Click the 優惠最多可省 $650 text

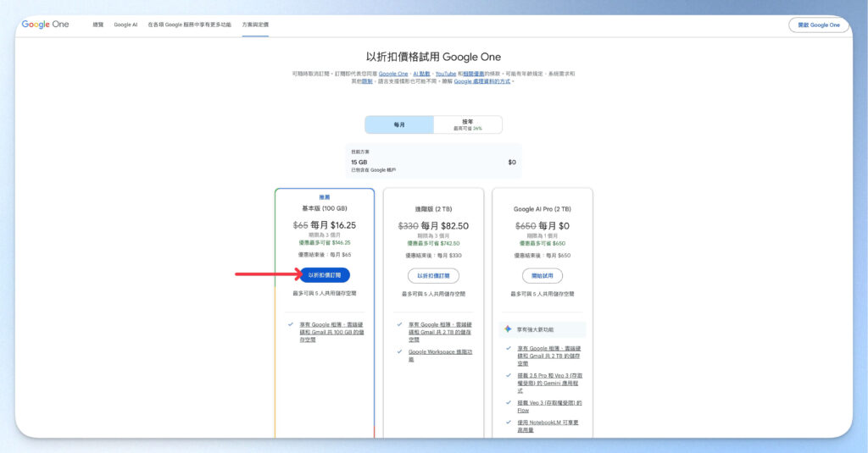pos(542,243)
